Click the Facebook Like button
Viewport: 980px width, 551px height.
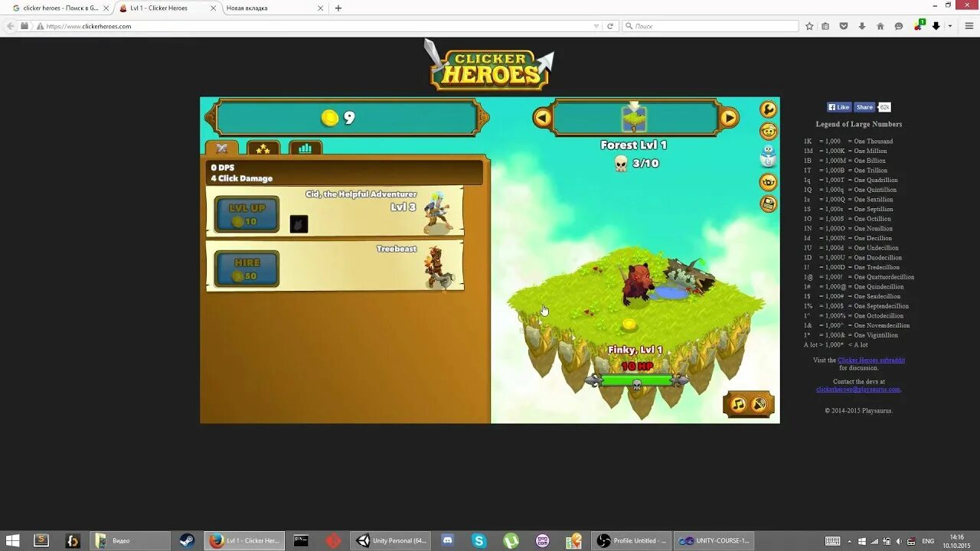pos(839,107)
